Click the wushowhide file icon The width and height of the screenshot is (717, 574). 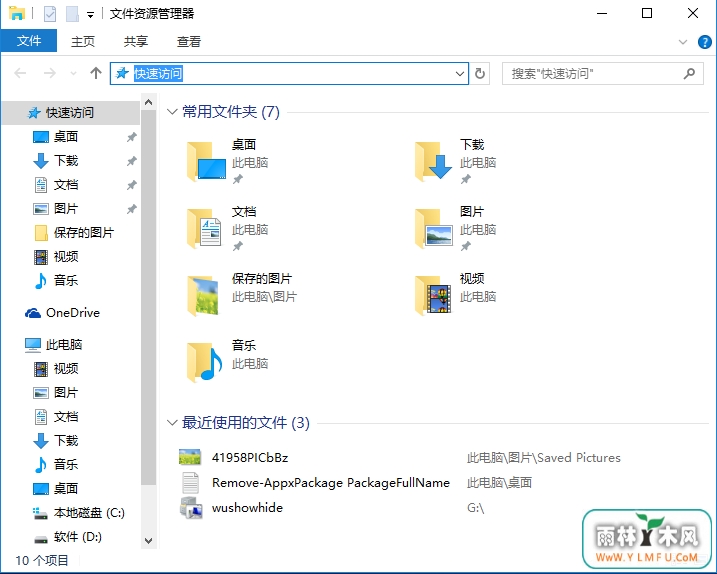point(191,508)
